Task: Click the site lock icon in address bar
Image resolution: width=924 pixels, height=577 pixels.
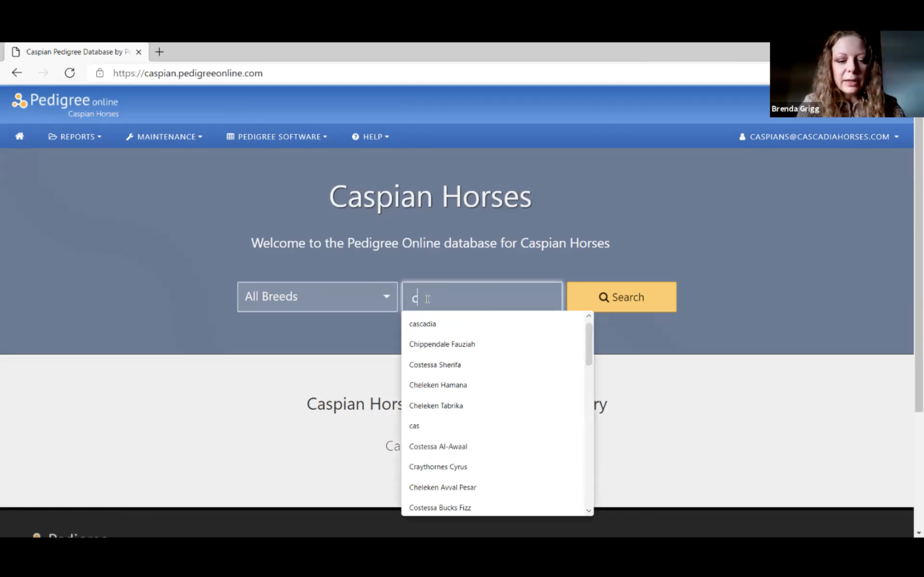Action: 100,73
